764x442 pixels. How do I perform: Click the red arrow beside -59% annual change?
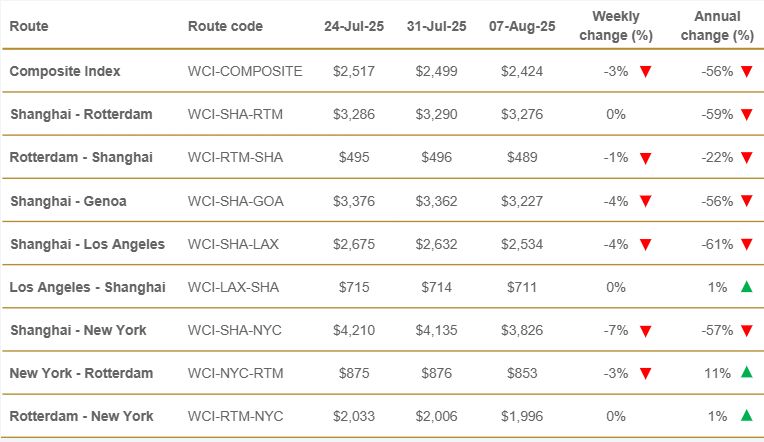click(x=746, y=115)
